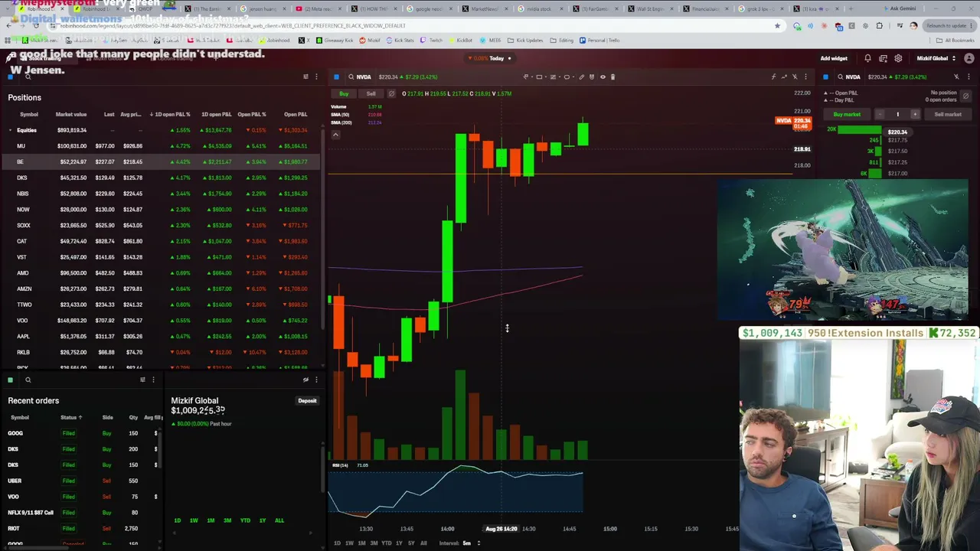Open the notifications bell in Robinhood Legend
980x551 pixels.
pos(867,58)
